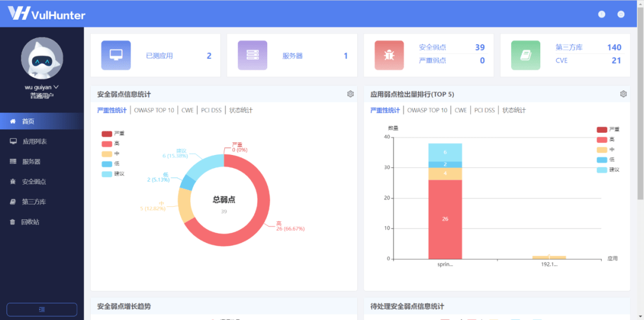Open 应用列表 in the sidebar
644x320 pixels.
[42, 142]
